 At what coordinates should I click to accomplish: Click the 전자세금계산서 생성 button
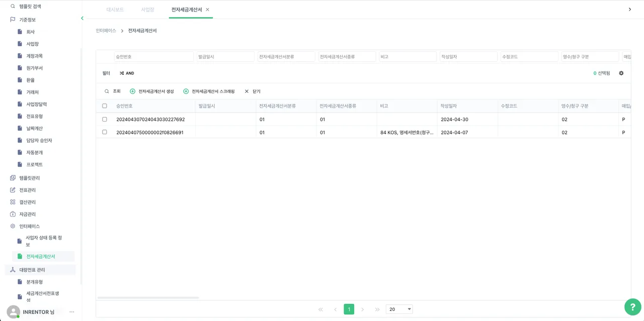(x=151, y=91)
